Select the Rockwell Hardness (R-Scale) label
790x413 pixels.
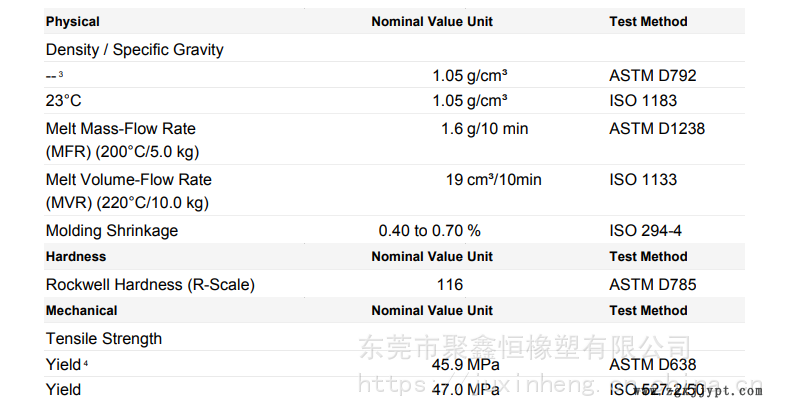(150, 284)
